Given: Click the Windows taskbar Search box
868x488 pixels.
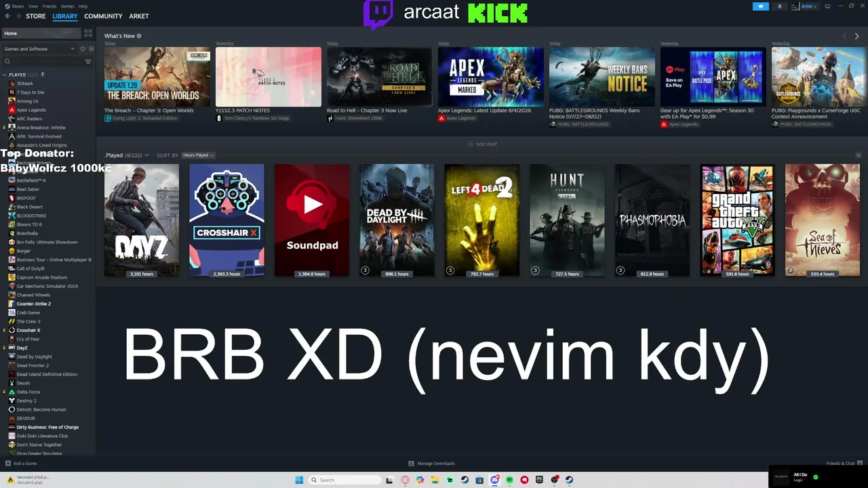Looking at the screenshot, I should 345,480.
